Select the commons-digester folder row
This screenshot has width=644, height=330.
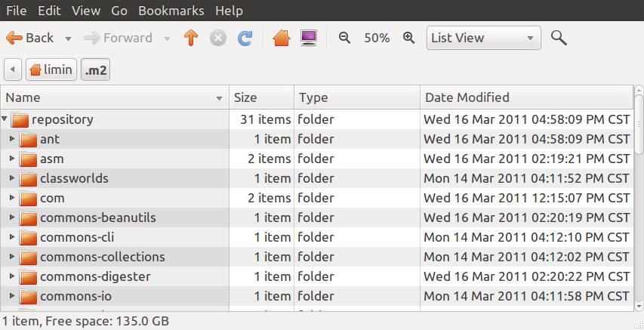tap(95, 276)
